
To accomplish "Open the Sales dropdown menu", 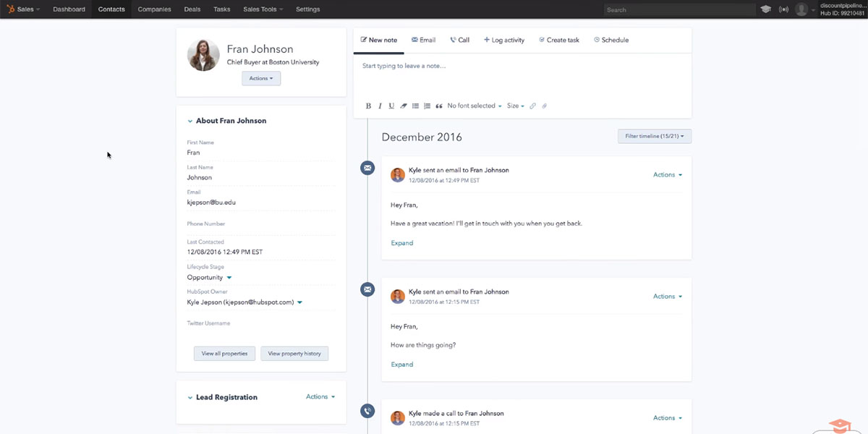I will coord(27,9).
